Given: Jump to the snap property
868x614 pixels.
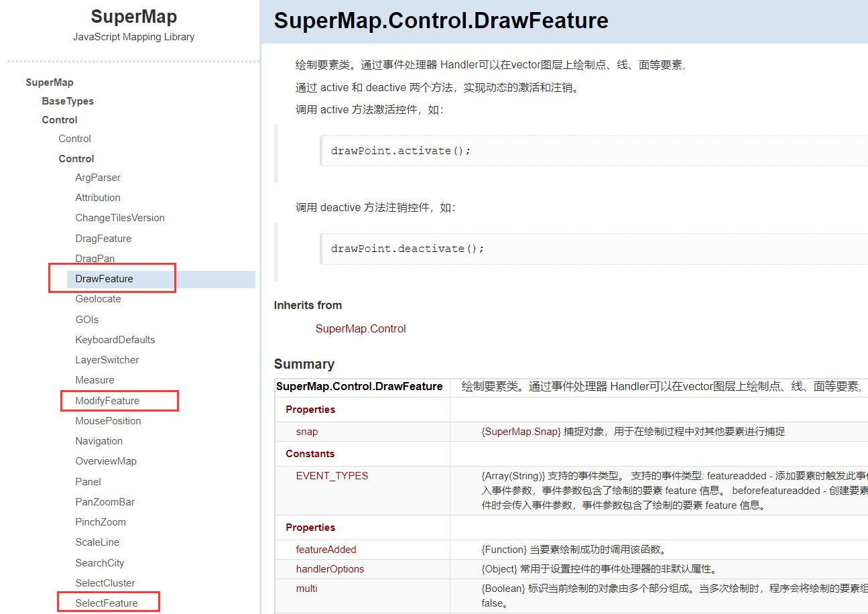Looking at the screenshot, I should click(x=307, y=432).
